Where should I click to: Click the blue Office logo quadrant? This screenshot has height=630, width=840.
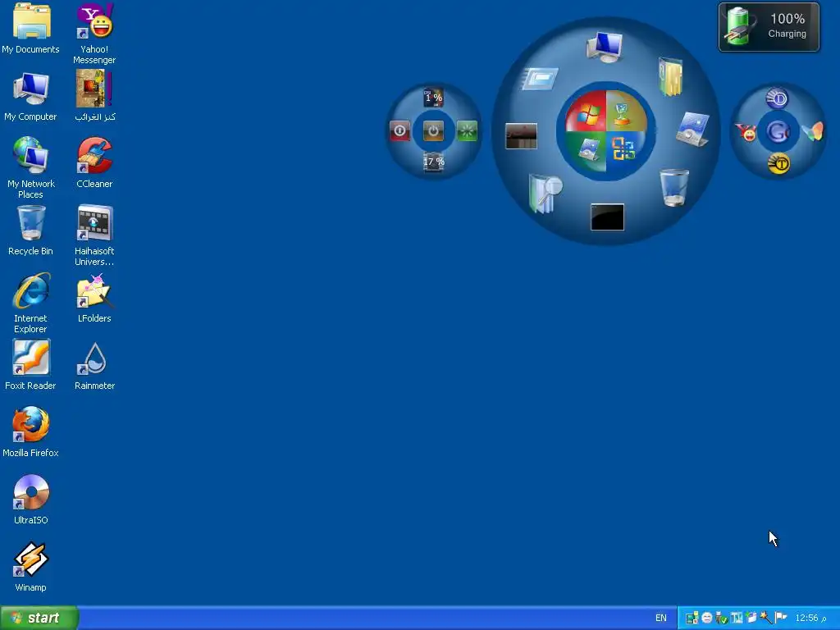tap(625, 150)
